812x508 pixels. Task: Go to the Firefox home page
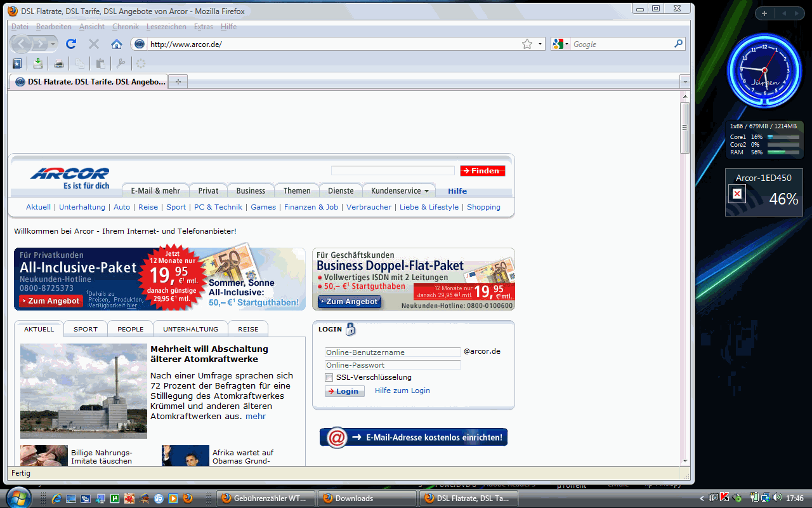tap(117, 44)
